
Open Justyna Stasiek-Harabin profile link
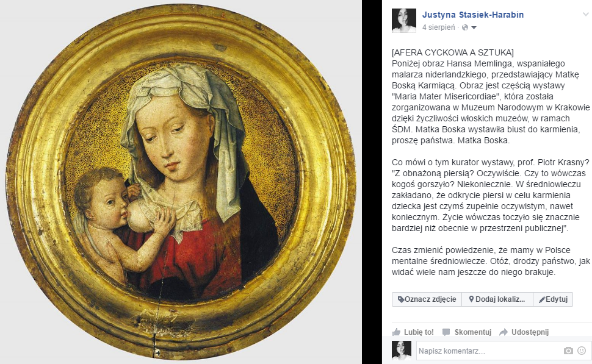point(473,15)
